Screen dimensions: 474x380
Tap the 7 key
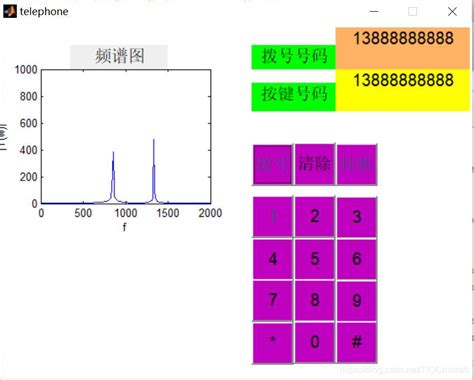click(x=273, y=300)
